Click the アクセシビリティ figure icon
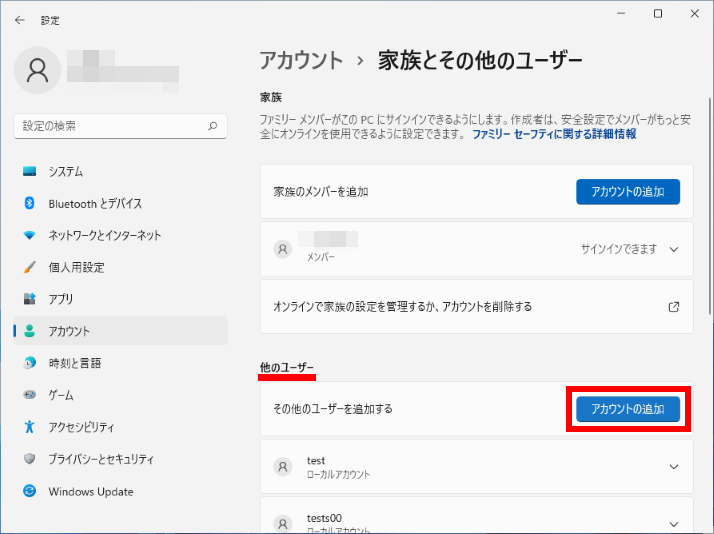The image size is (714, 534). [x=30, y=427]
